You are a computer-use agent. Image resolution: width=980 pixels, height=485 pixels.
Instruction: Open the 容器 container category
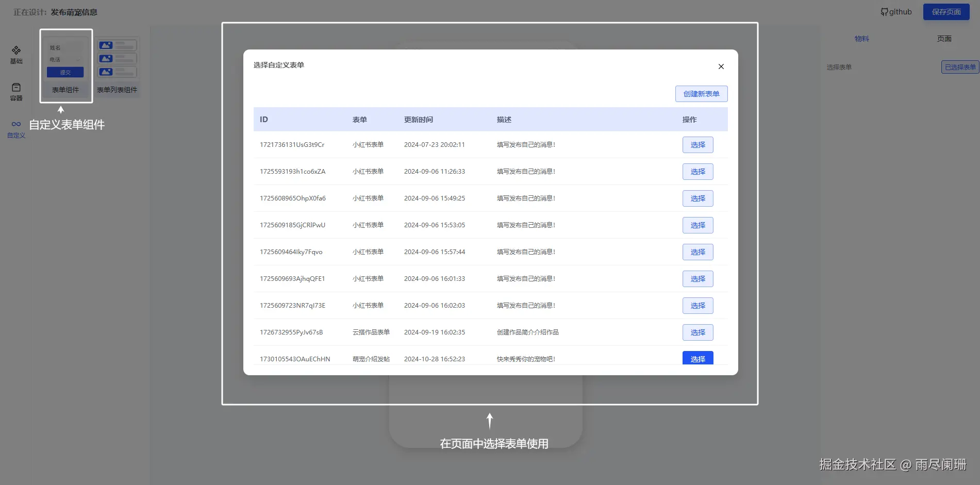(x=16, y=92)
